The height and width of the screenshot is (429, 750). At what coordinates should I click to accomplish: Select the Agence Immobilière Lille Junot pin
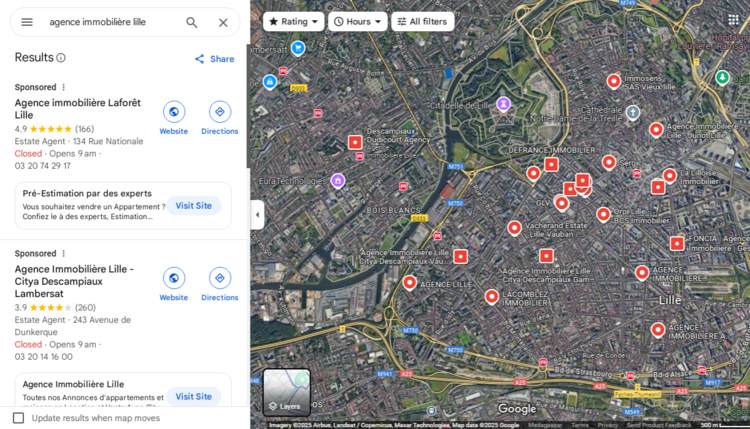tap(656, 129)
